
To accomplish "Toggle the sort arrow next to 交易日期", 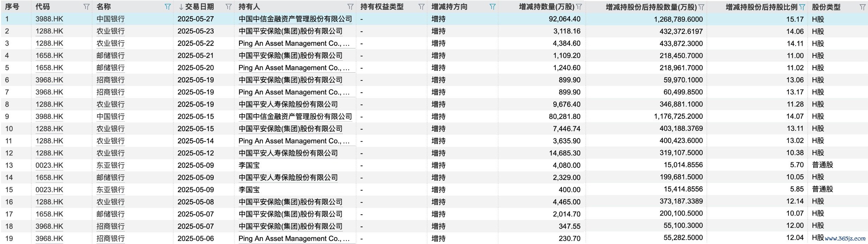I will (x=181, y=7).
